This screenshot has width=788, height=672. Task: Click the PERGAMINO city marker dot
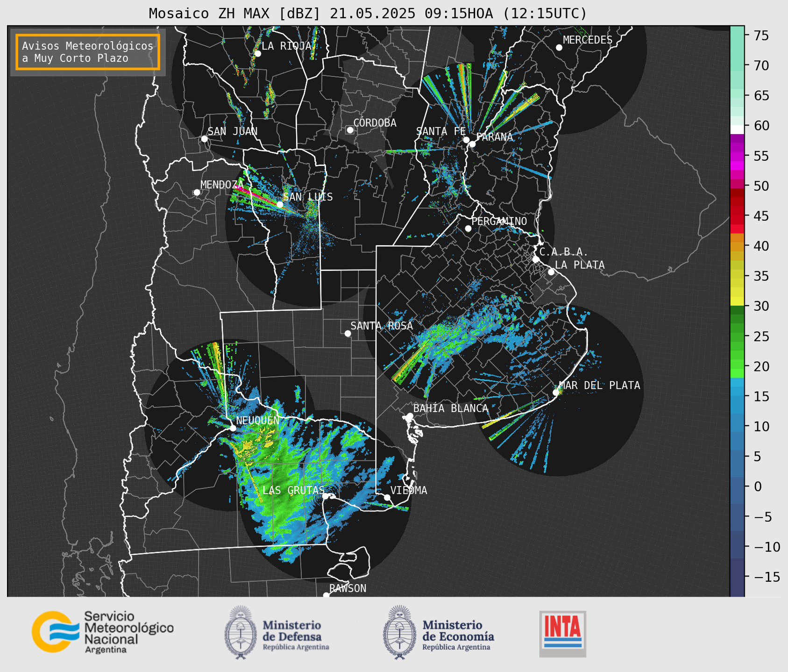[x=468, y=229]
